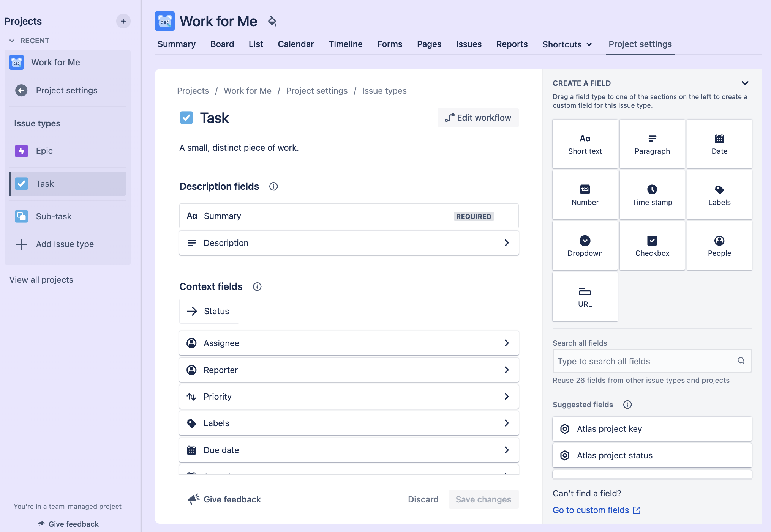Click the plus icon next to Projects
The width and height of the screenshot is (771, 532).
tap(123, 21)
